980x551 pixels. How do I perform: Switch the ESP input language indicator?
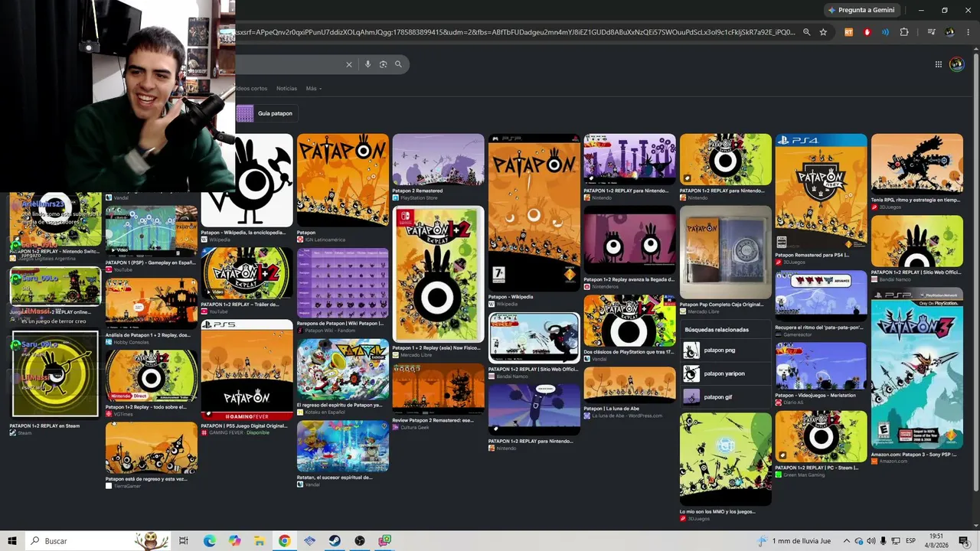911,541
